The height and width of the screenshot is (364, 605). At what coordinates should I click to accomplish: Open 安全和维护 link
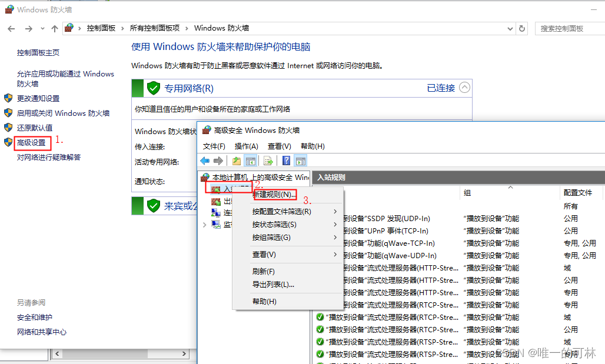click(35, 317)
